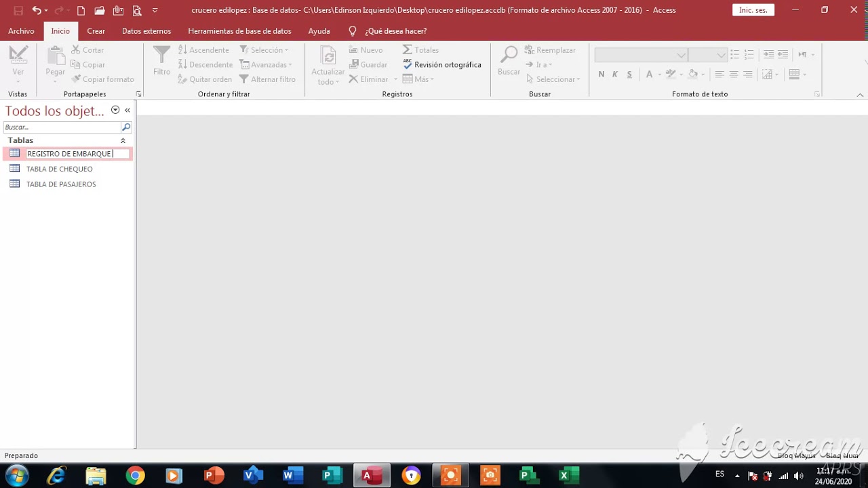This screenshot has width=868, height=488.
Task: Click the Buscar magnifier in the ribbon
Action: 509,54
